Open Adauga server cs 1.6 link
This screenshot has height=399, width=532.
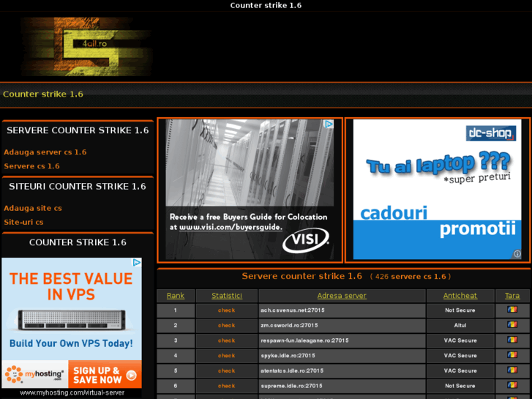point(45,152)
